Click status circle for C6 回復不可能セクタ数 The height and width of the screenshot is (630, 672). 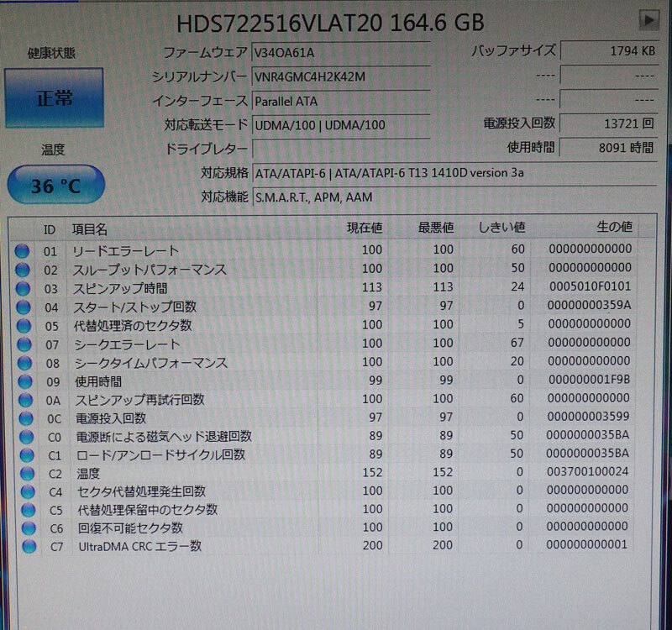tap(29, 528)
